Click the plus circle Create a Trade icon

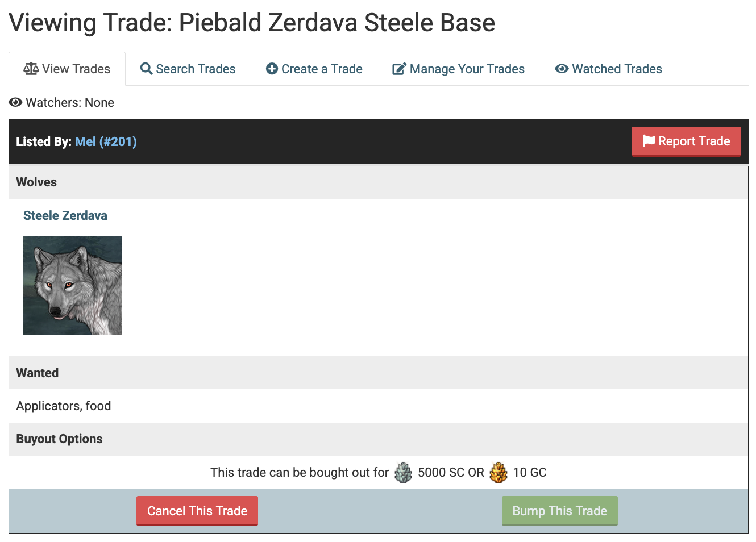(x=272, y=69)
